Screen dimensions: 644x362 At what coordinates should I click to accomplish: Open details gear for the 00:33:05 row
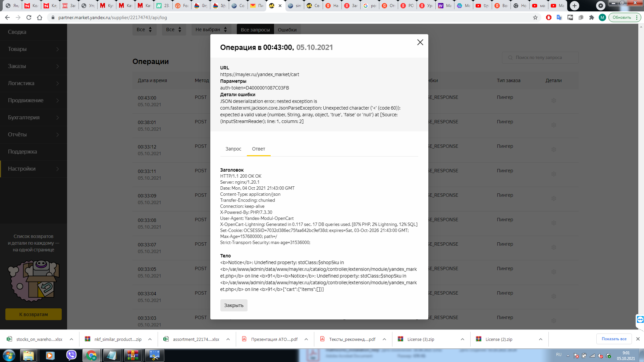(554, 272)
